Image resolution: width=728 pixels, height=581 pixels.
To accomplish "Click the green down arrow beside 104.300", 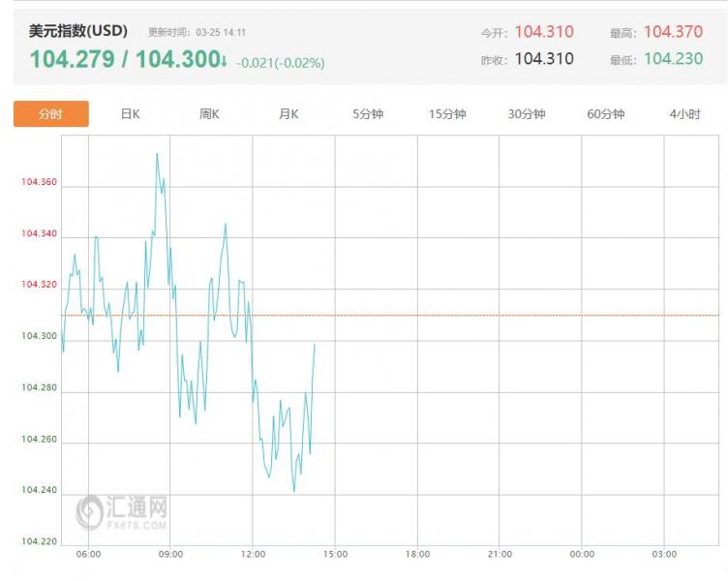I will point(224,61).
